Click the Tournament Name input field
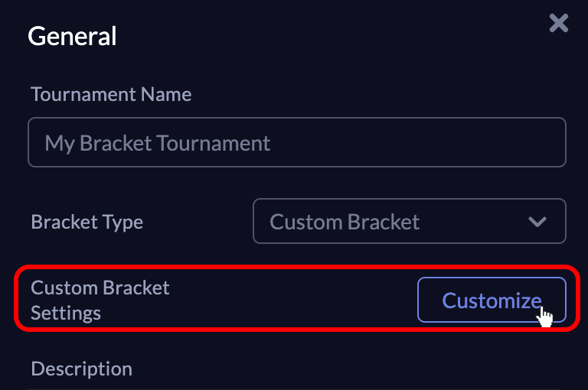This screenshot has height=390, width=588. pos(296,142)
